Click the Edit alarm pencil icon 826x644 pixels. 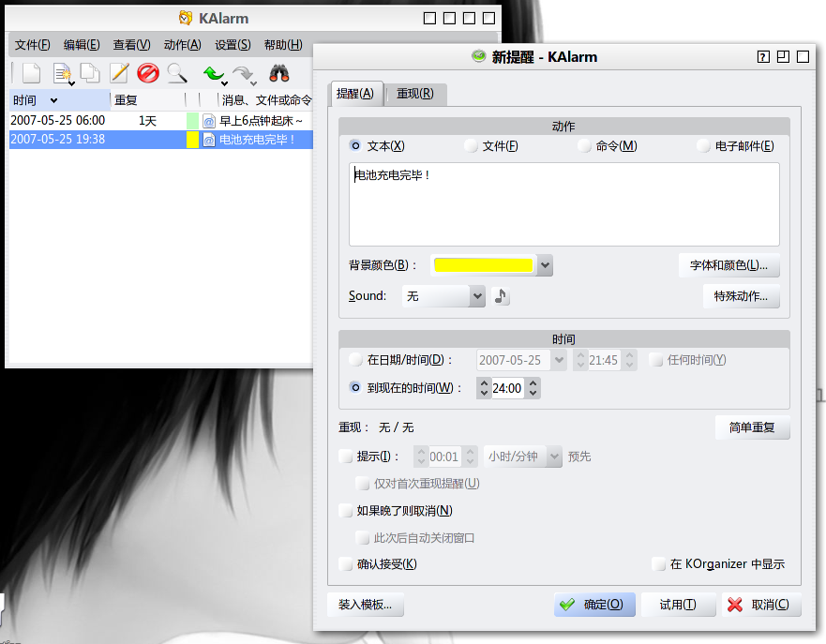coord(119,73)
